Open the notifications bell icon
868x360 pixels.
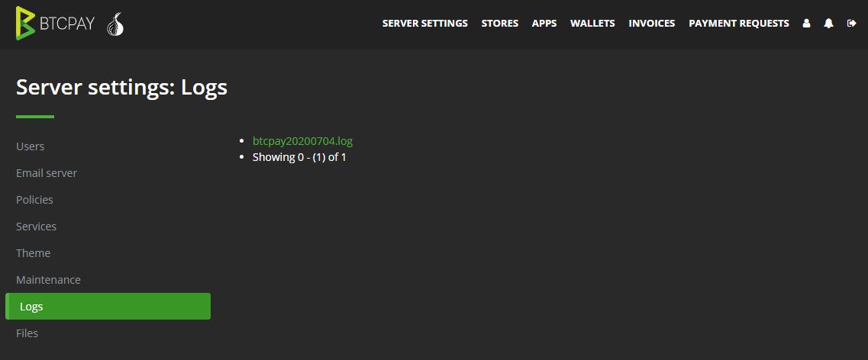pyautogui.click(x=829, y=23)
